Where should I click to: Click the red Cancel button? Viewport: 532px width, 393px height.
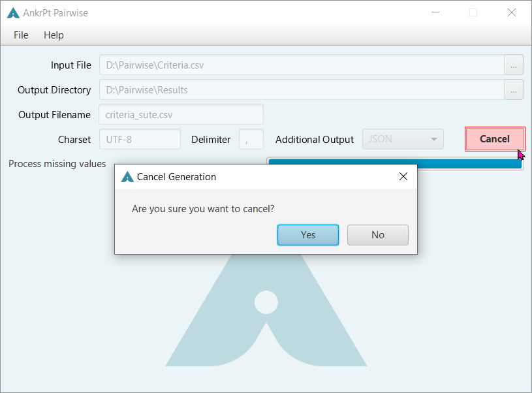pyautogui.click(x=495, y=139)
